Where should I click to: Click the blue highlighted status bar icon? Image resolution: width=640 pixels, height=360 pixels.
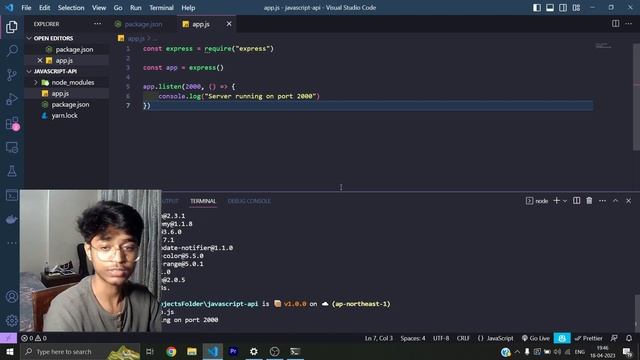point(562,338)
